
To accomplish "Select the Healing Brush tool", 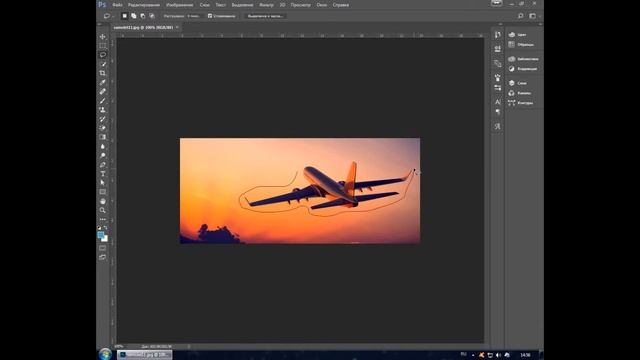I will tap(102, 91).
